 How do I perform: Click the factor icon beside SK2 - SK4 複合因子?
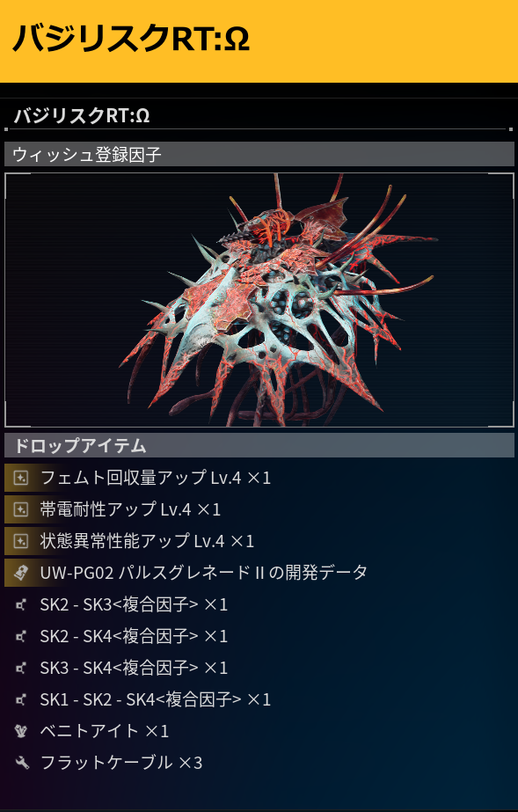[x=21, y=636]
